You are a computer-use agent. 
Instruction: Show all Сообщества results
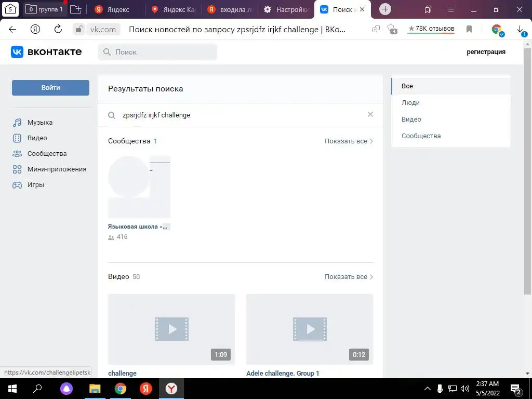click(x=349, y=141)
